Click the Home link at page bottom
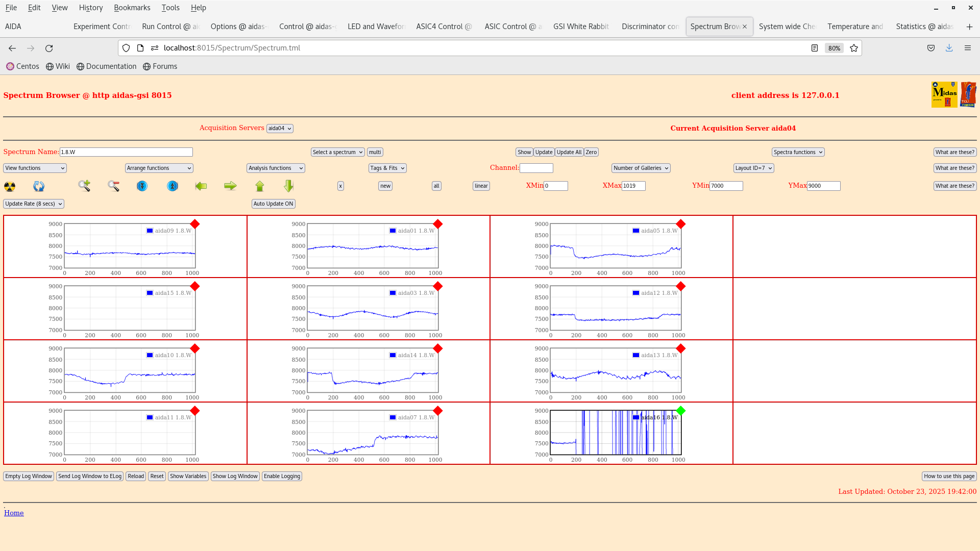This screenshot has width=980, height=551. click(14, 513)
